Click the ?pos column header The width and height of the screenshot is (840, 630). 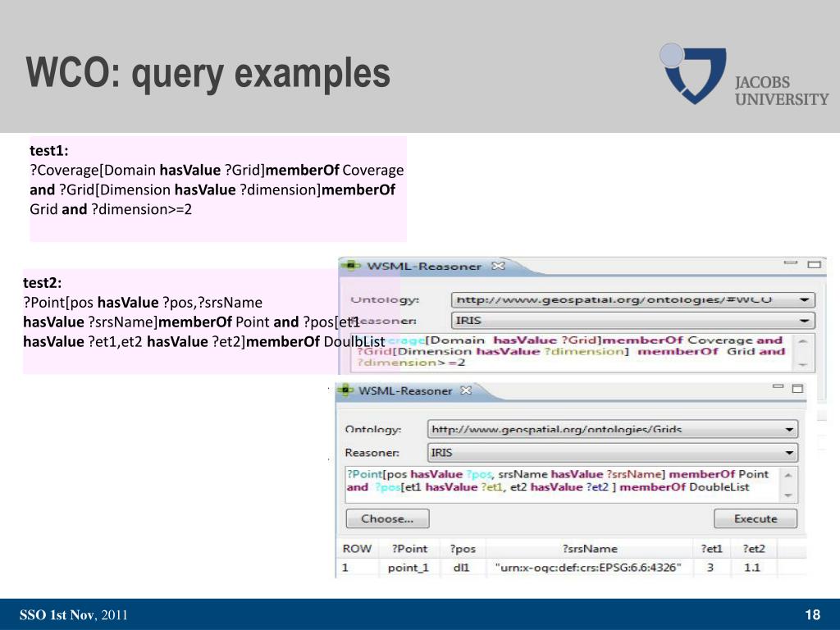(x=463, y=549)
